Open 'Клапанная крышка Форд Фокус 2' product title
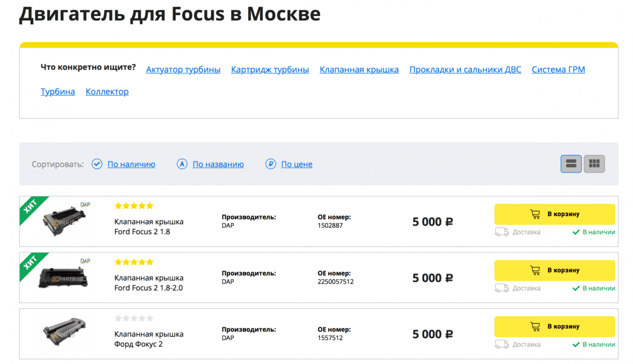633x364 pixels. point(149,339)
